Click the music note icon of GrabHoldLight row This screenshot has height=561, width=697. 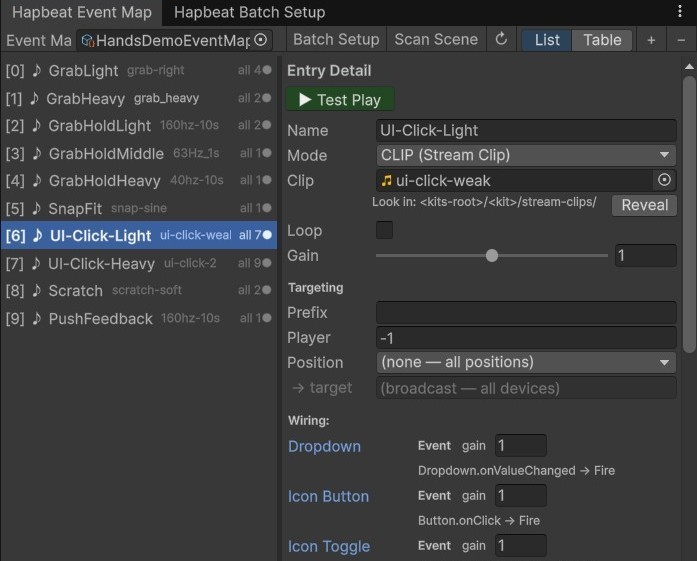click(x=37, y=126)
